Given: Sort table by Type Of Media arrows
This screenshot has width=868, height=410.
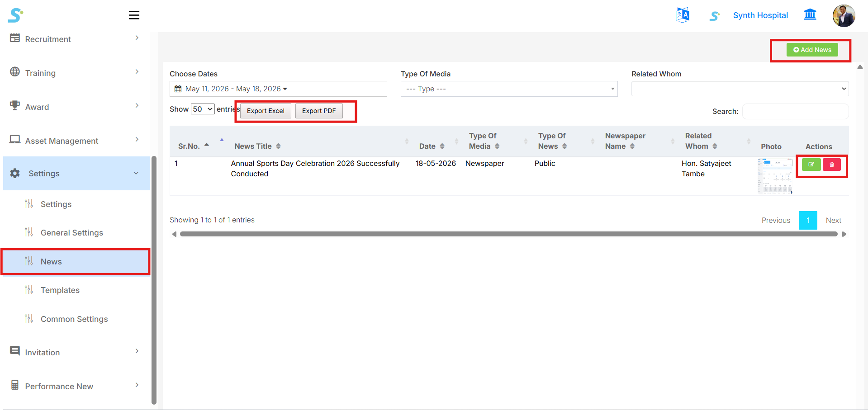Looking at the screenshot, I should pyautogui.click(x=497, y=146).
